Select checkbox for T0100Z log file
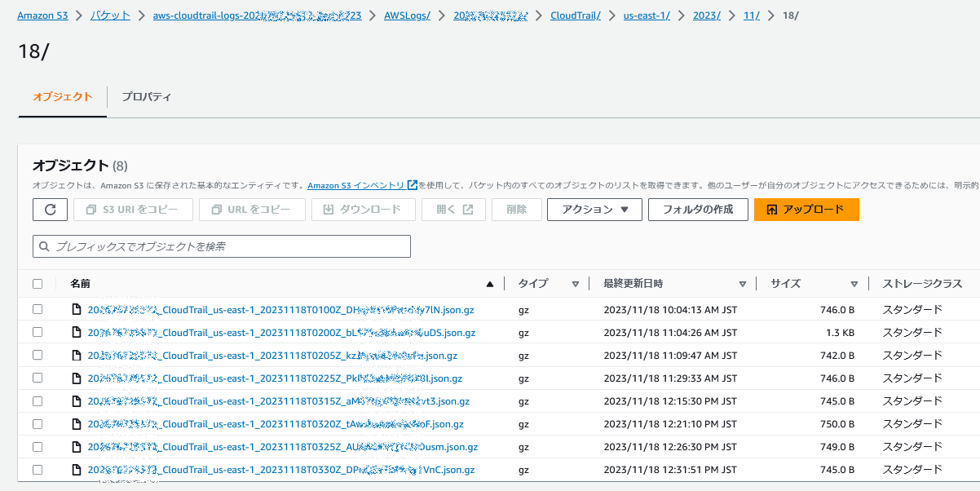The height and width of the screenshot is (491, 980). click(x=38, y=310)
